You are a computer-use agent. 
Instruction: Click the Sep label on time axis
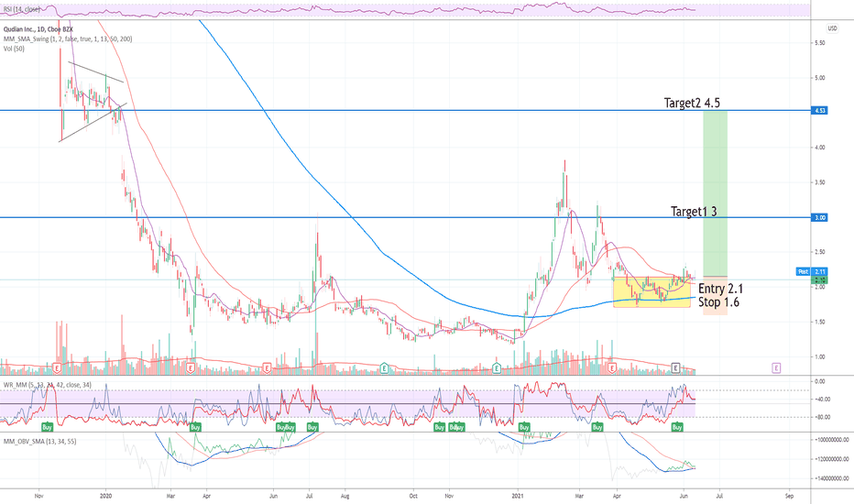789,496
